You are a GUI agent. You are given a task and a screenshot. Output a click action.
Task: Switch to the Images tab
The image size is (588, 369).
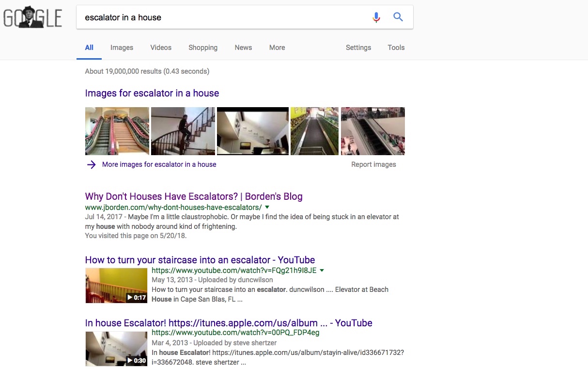click(x=122, y=48)
